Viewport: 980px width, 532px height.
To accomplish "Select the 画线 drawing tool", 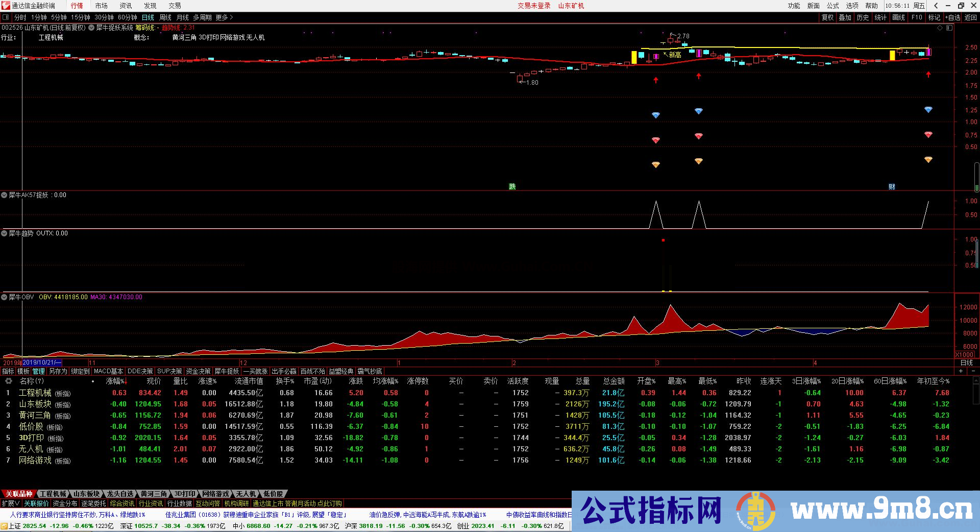I will click(898, 17).
